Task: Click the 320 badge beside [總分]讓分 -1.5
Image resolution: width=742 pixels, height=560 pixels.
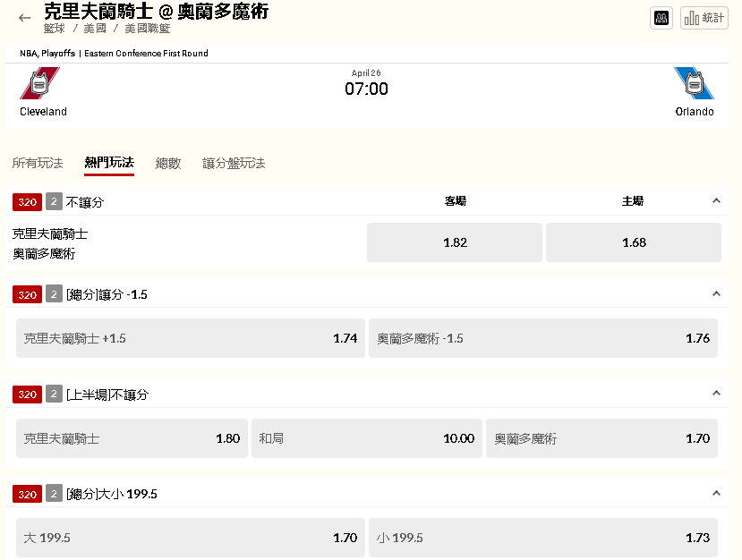Action: pos(28,294)
